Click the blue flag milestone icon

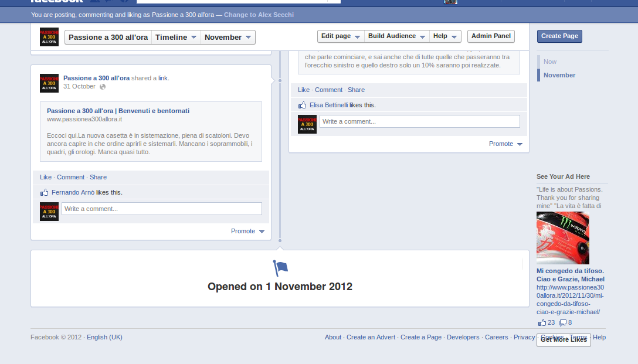click(280, 268)
